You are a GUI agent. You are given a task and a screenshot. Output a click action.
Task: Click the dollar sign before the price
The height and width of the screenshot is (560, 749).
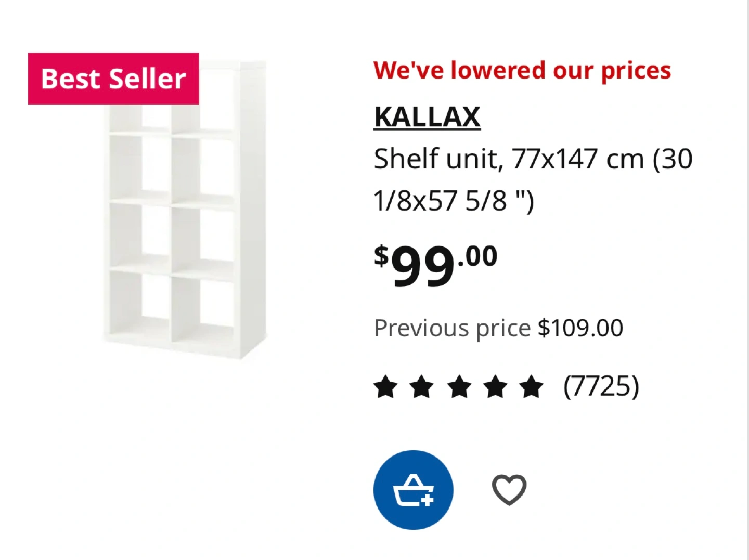pyautogui.click(x=381, y=255)
